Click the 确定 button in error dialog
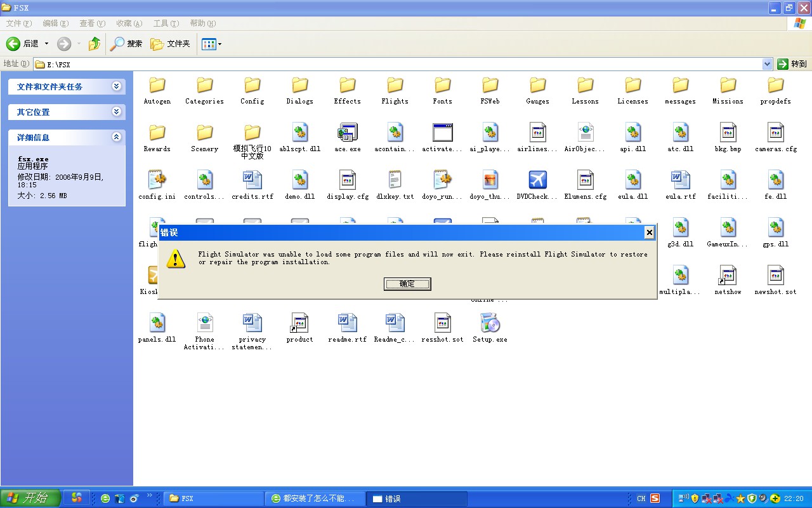The image size is (812, 508). (x=407, y=284)
